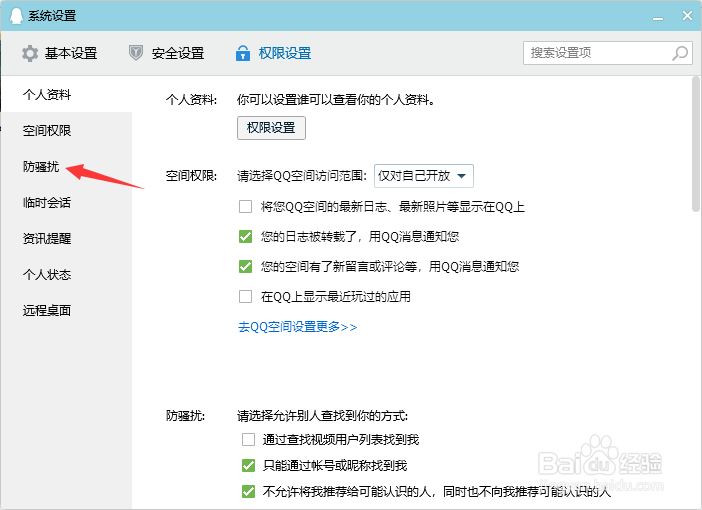
Task: Uncheck 新留言或评论 QQ notification option
Action: point(245,266)
